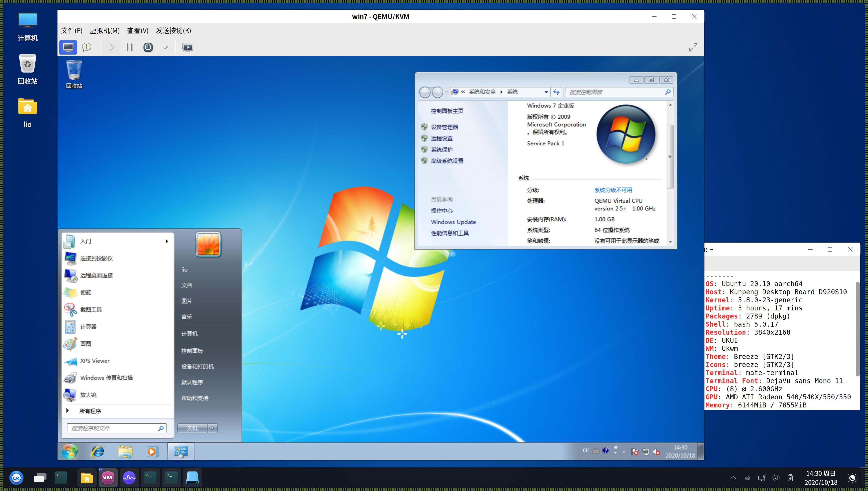This screenshot has width=868, height=491.
Task: Expand shutdown options arrow beside 关机
Action: (212, 428)
